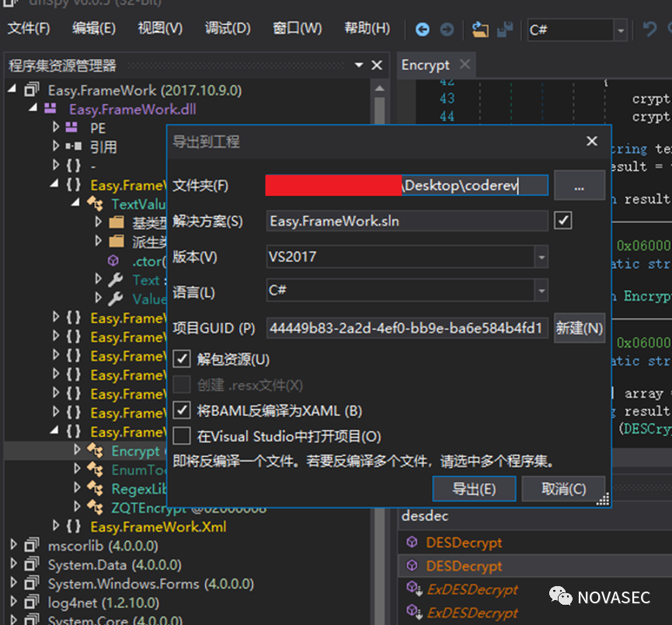Collapse the Easy.FrameWork.dll node
Image resolution: width=672 pixels, height=625 pixels.
point(33,108)
